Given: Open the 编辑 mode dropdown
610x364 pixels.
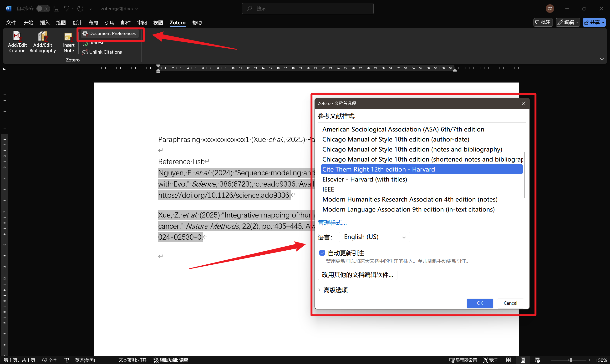Looking at the screenshot, I should click(567, 22).
